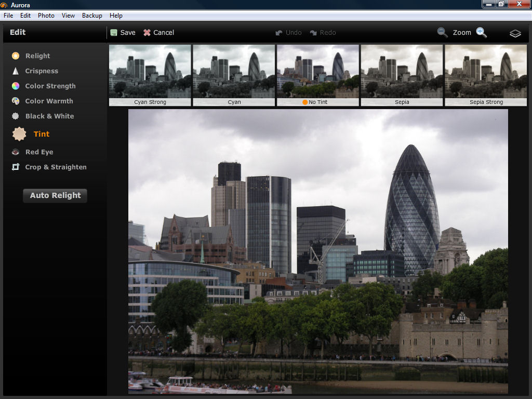Screen dimensions: 532x399
Task: Click the layers stack icon
Action: coord(515,33)
